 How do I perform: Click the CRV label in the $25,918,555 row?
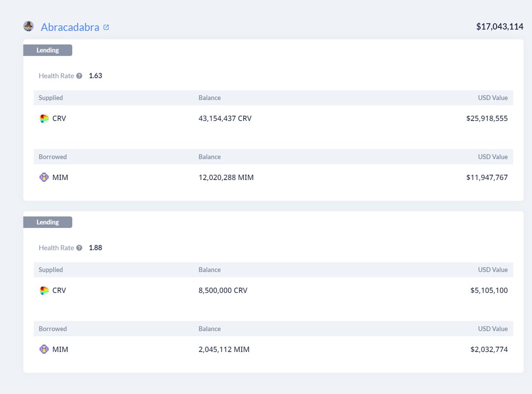(x=59, y=119)
